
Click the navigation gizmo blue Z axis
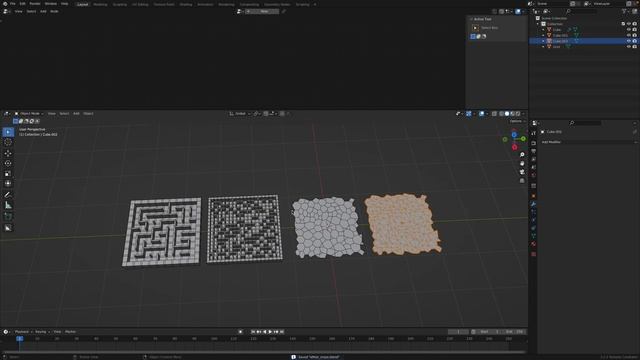[x=514, y=134]
